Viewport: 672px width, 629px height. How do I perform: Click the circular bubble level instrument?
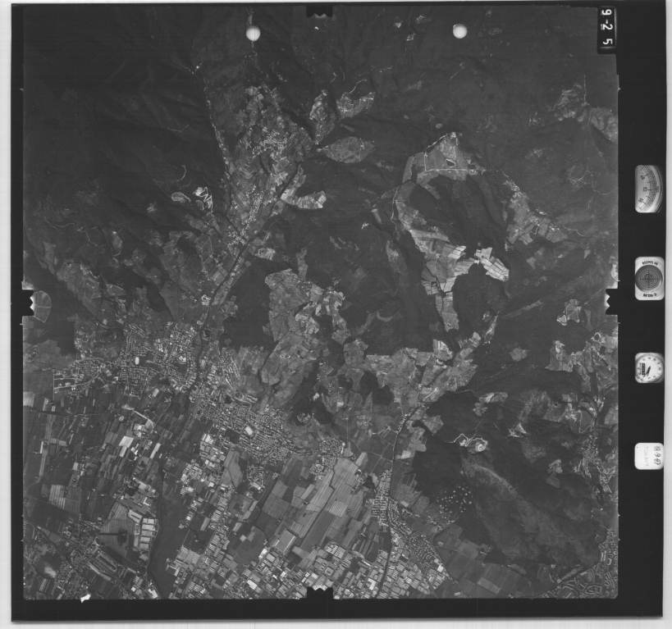coord(649,278)
